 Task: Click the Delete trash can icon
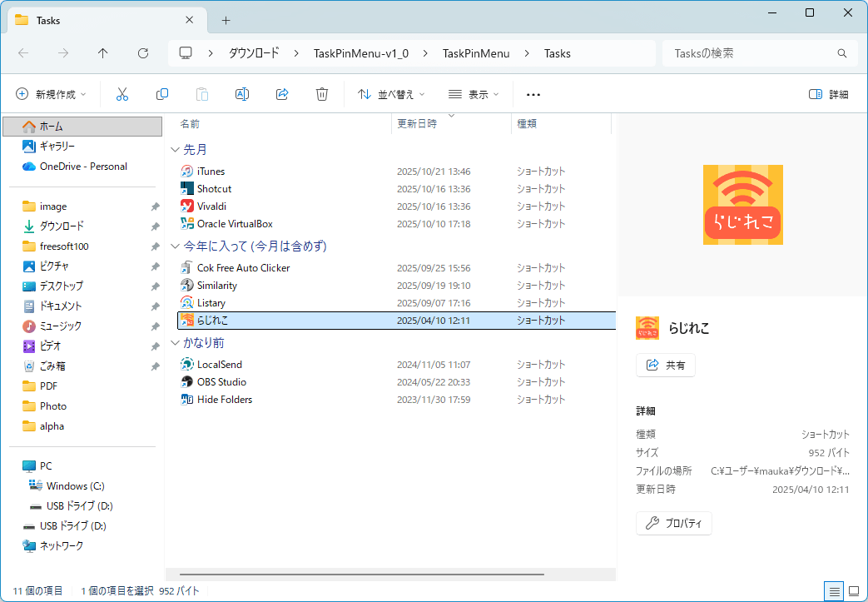(322, 94)
